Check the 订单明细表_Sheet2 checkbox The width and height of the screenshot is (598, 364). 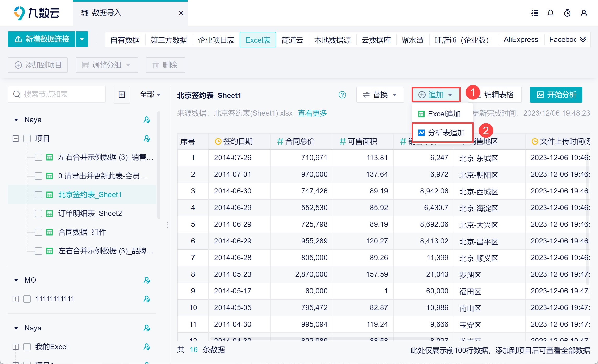[x=39, y=214]
